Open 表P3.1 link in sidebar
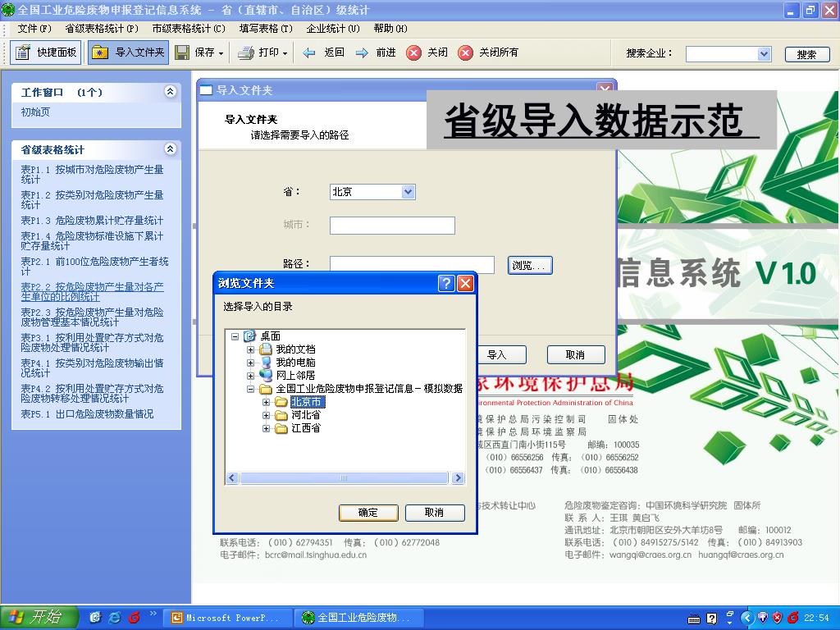Screen dimensions: 840x630 (x=92, y=343)
